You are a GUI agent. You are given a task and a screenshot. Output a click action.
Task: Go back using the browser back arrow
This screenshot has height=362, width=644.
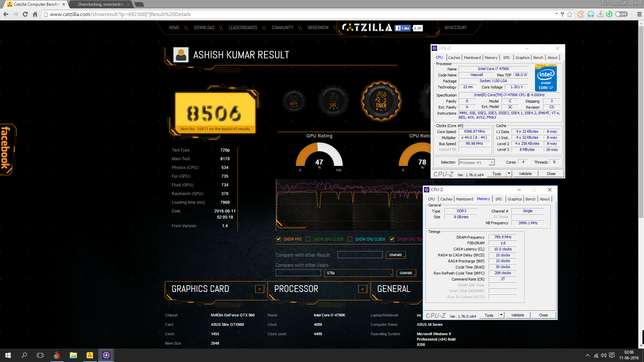pos(6,14)
